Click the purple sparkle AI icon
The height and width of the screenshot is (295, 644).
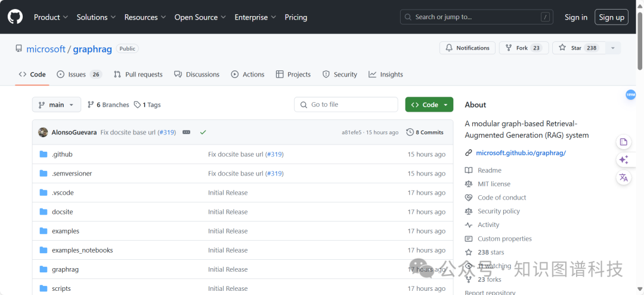coord(623,159)
